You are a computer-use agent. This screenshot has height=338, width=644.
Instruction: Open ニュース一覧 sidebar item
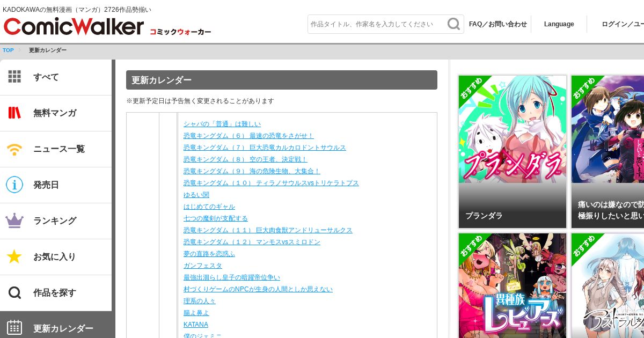[56, 149]
